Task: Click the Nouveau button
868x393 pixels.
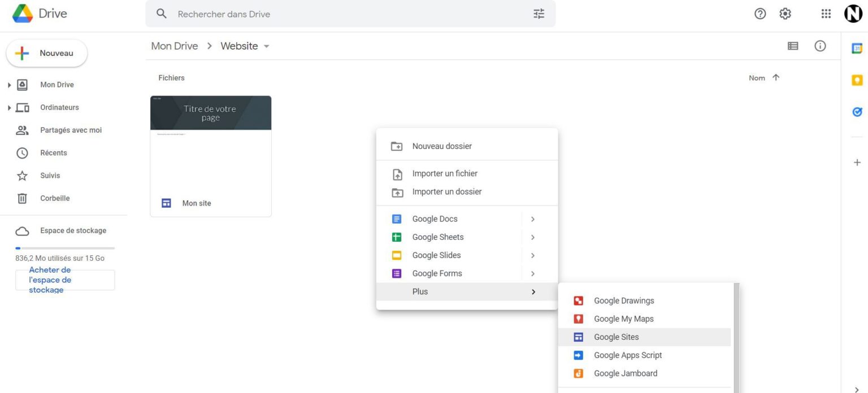Action: click(x=47, y=53)
